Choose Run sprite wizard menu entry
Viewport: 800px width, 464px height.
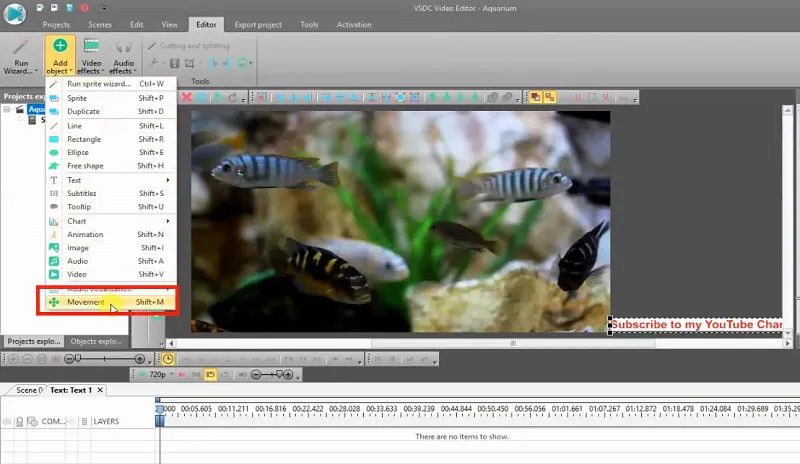pos(111,84)
